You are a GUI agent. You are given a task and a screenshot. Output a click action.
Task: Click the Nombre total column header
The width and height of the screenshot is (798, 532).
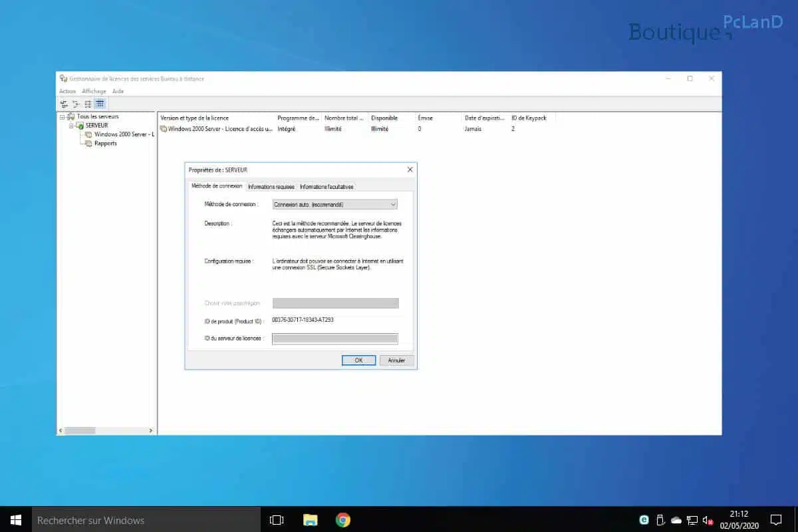[344, 118]
